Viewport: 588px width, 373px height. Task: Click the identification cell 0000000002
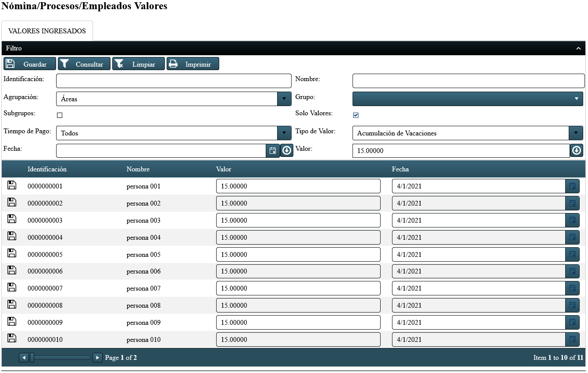pyautogui.click(x=45, y=203)
